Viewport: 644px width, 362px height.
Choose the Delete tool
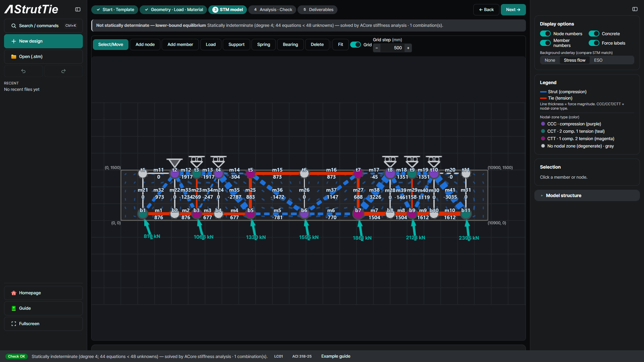coord(317,45)
